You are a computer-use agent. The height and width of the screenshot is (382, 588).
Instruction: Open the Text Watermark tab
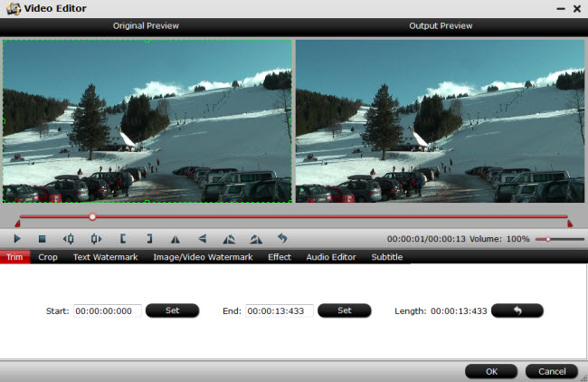[x=105, y=257]
